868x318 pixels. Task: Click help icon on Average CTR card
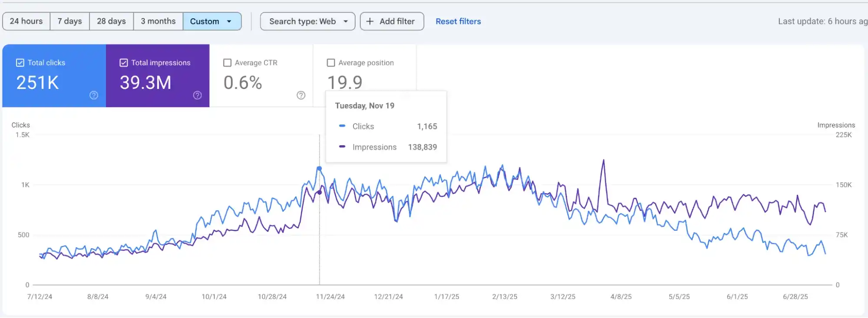[301, 95]
